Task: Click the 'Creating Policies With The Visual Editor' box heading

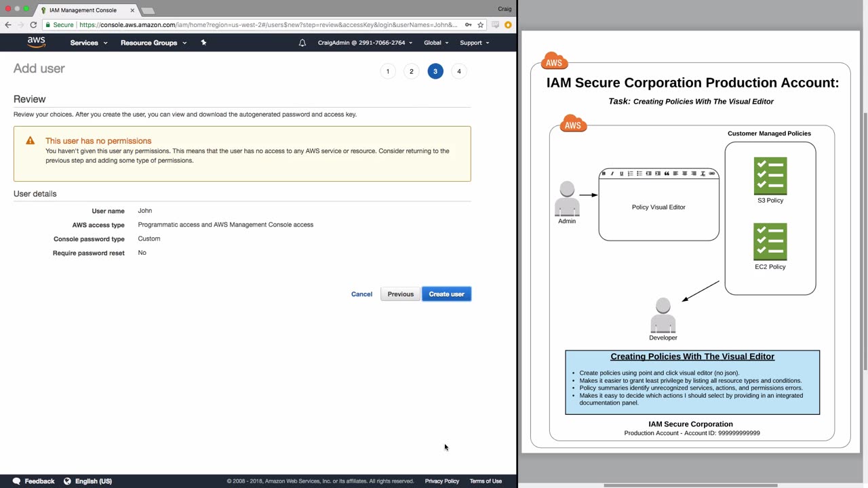Action: tap(692, 357)
